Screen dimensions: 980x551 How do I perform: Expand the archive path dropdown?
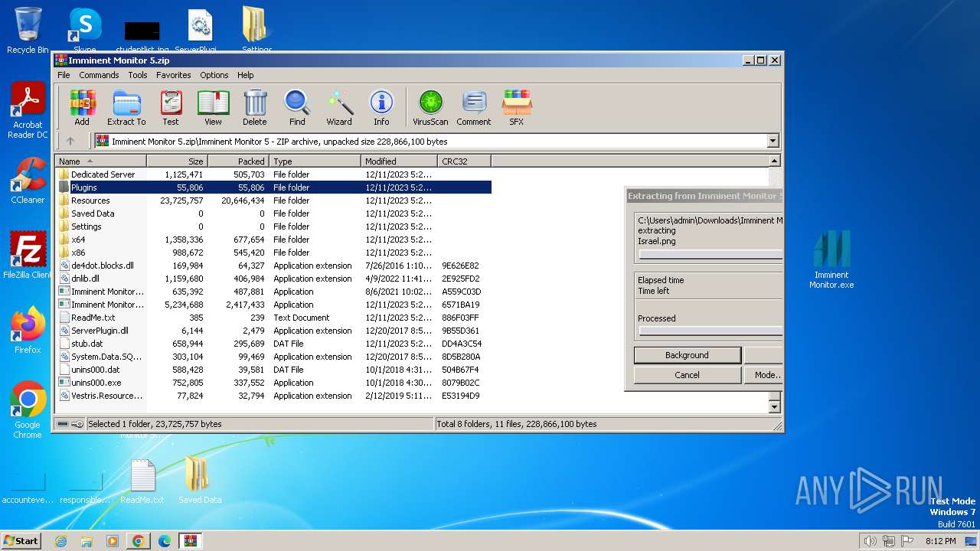tap(773, 141)
